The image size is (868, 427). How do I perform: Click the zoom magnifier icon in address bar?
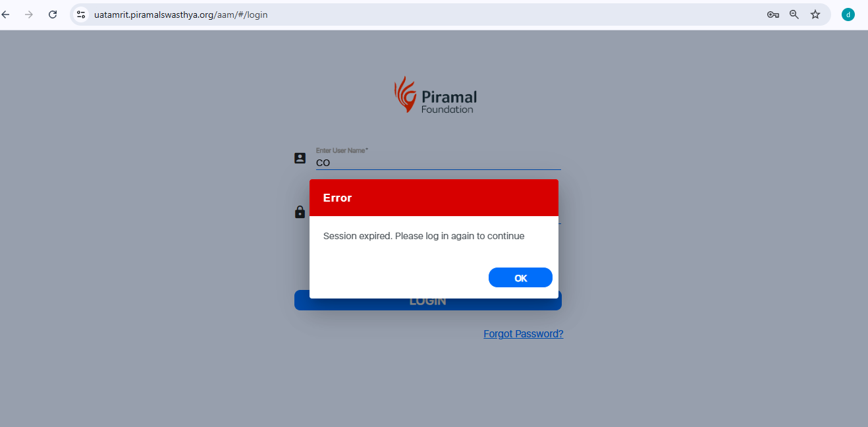(x=794, y=14)
